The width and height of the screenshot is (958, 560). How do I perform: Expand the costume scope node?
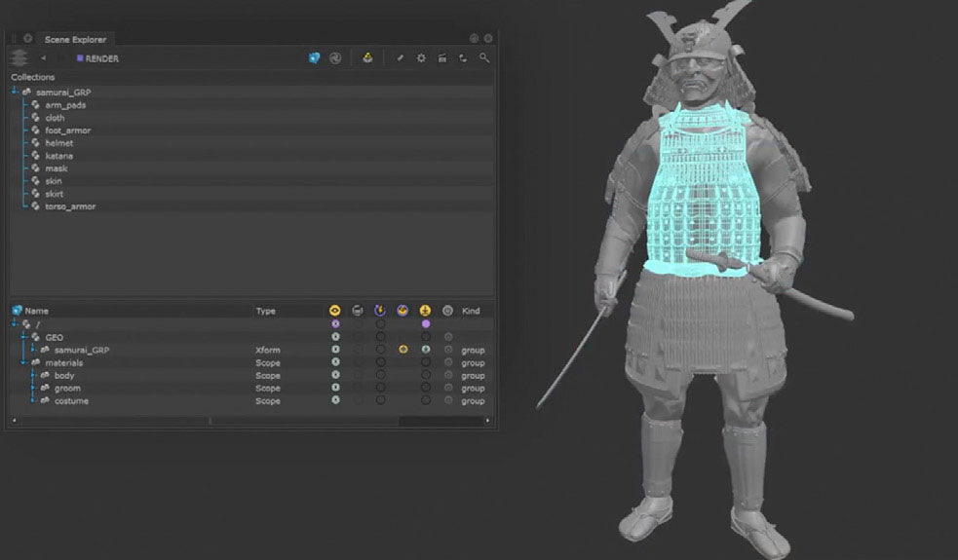[x=33, y=400]
